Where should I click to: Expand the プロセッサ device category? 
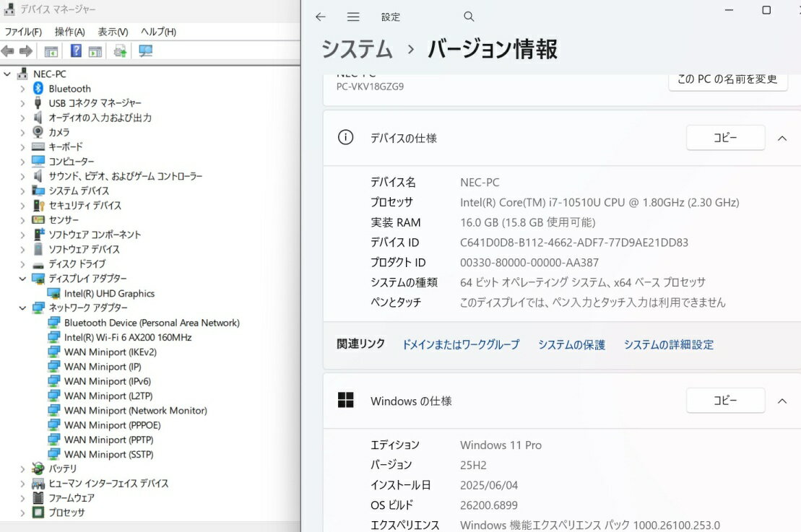[22, 513]
